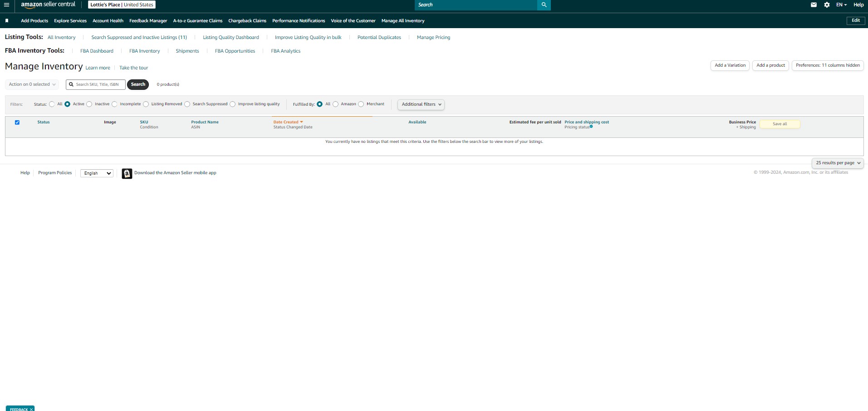This screenshot has height=411, width=868.
Task: Sort by Date Created column
Action: [288, 122]
